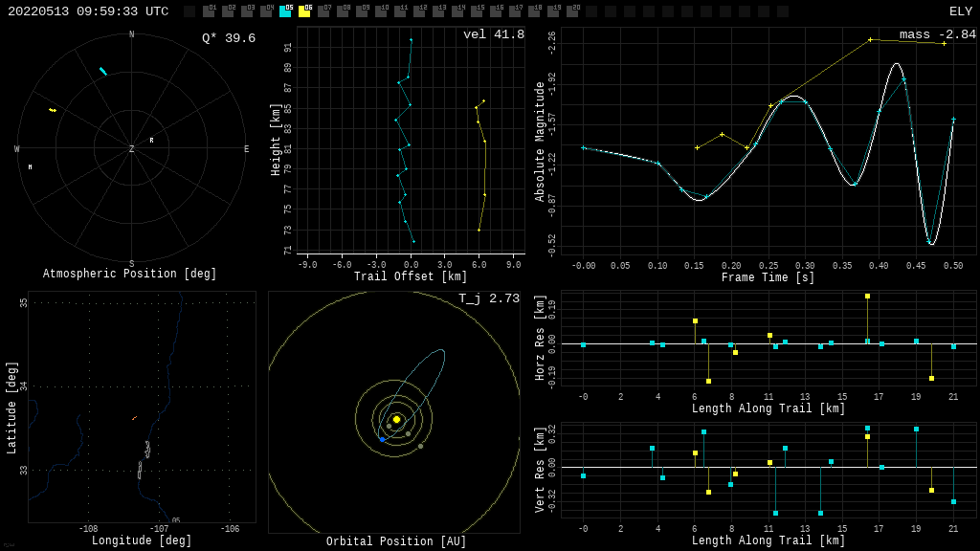This screenshot has height=551, width=980.
Task: Click the red meteor track on map
Action: [x=134, y=418]
